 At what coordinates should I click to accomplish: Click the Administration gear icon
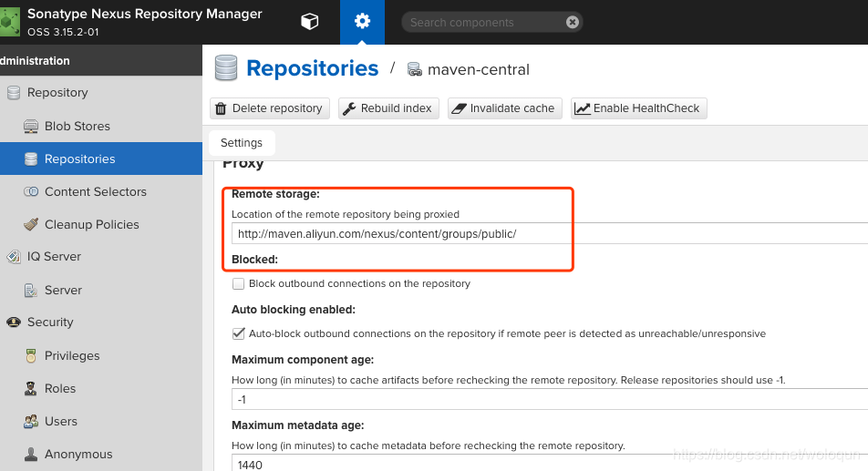pyautogui.click(x=362, y=22)
